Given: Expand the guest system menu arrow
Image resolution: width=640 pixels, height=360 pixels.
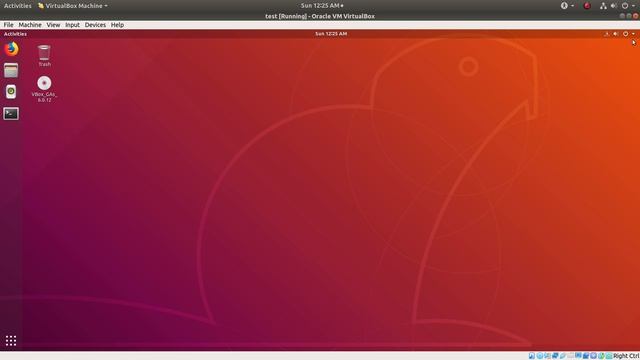Looking at the screenshot, I should 633,34.
